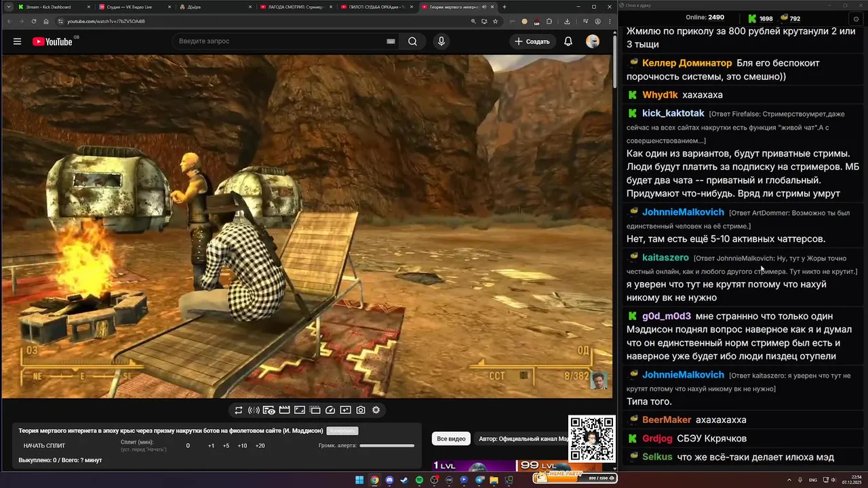Bookmark this page with the star
868x488 pixels.
coord(496,21)
